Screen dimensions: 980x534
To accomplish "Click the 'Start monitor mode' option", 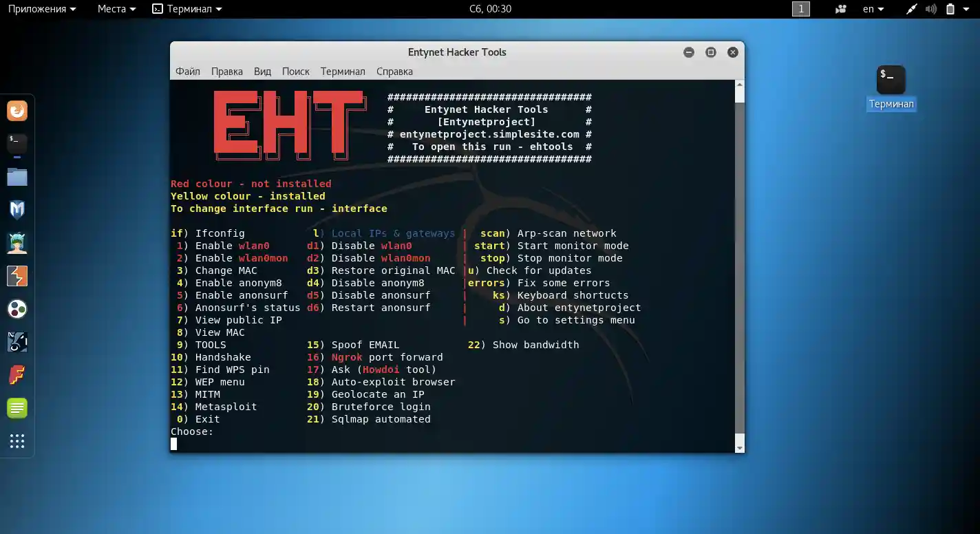I will (x=573, y=246).
